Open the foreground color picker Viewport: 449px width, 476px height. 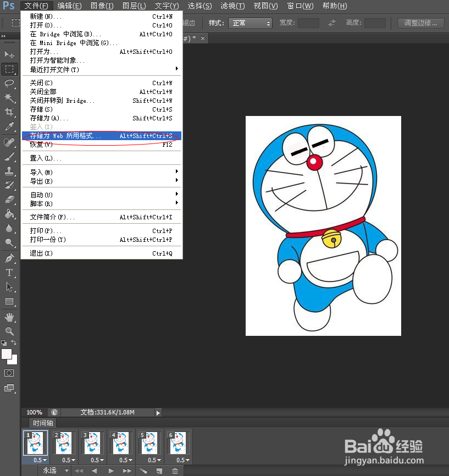tap(7, 354)
